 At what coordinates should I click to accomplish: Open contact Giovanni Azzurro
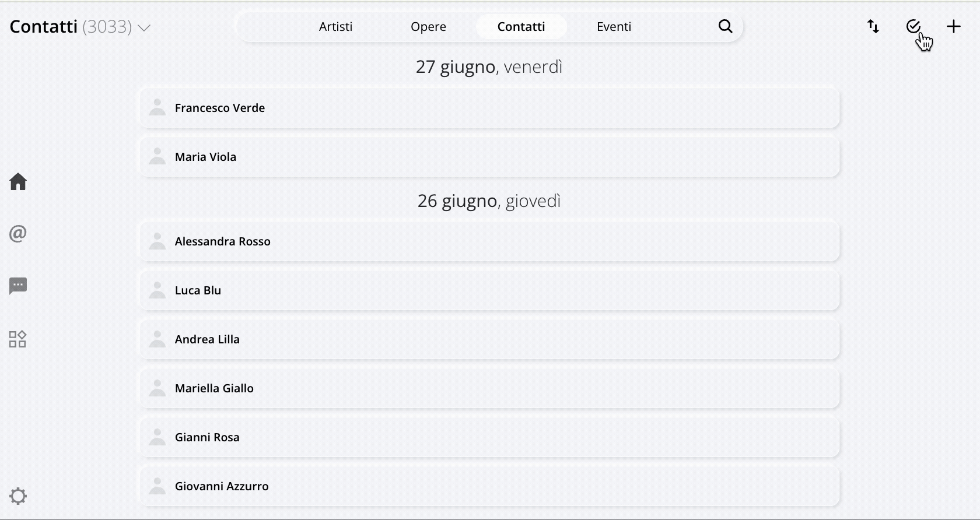(x=489, y=486)
